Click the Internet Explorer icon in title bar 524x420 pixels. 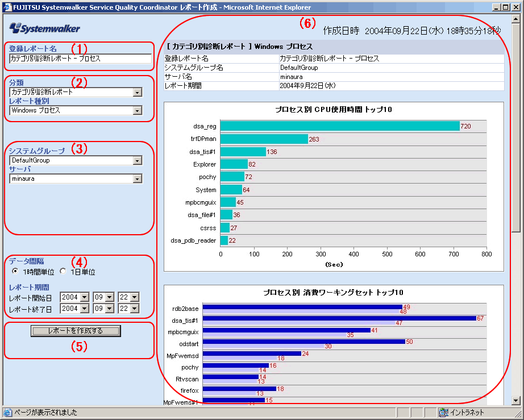click(x=7, y=7)
